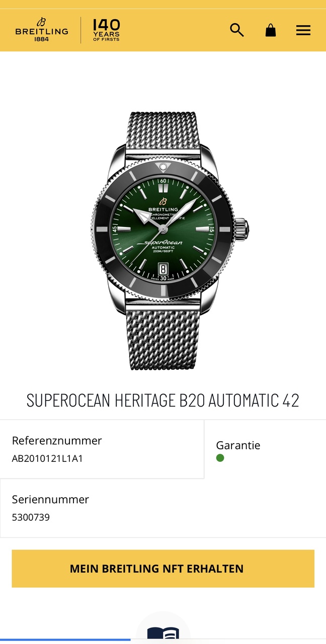Select the SUPEROCEAN HERITAGE B20 AUTOMATIC 42 title

[163, 400]
